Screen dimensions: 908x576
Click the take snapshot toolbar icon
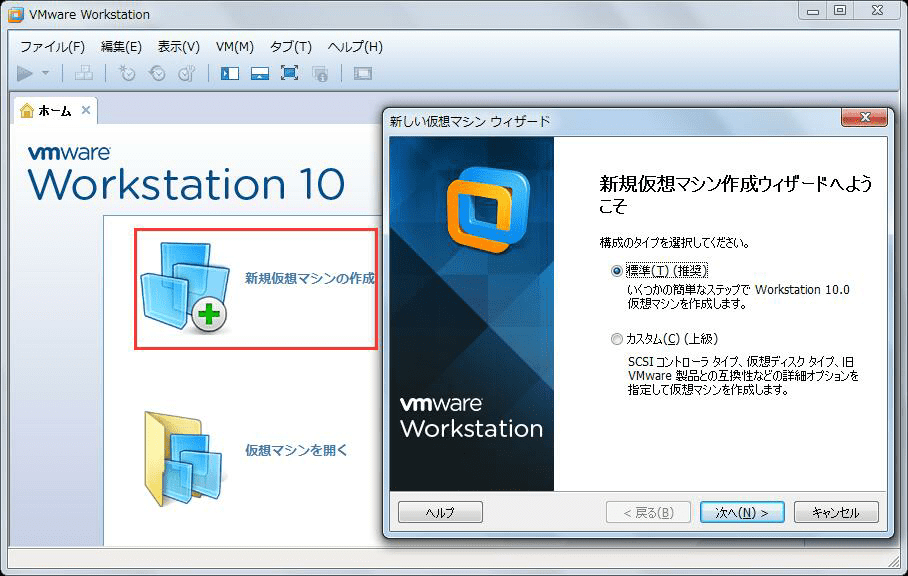(127, 74)
